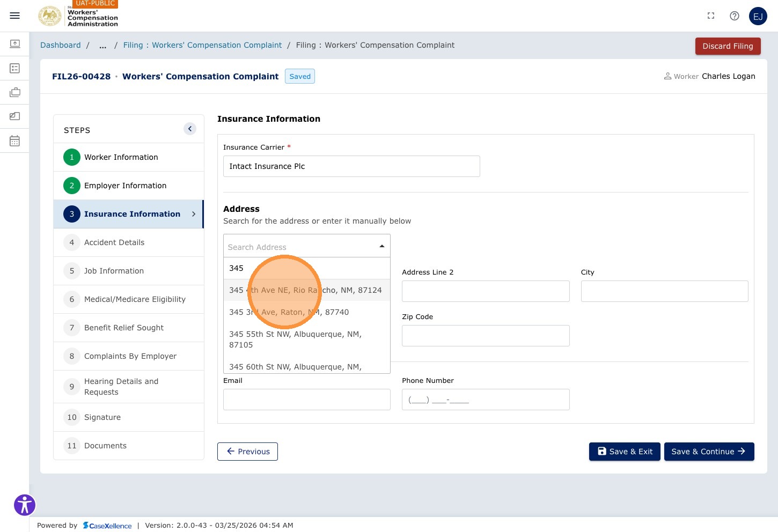Open Accident Details step
Image resolution: width=778 pixels, height=532 pixels.
(129, 242)
